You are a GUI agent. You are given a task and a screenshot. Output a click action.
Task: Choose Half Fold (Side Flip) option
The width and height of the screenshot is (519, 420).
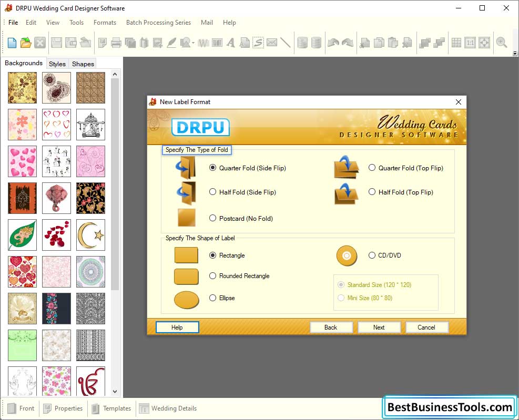(212, 192)
